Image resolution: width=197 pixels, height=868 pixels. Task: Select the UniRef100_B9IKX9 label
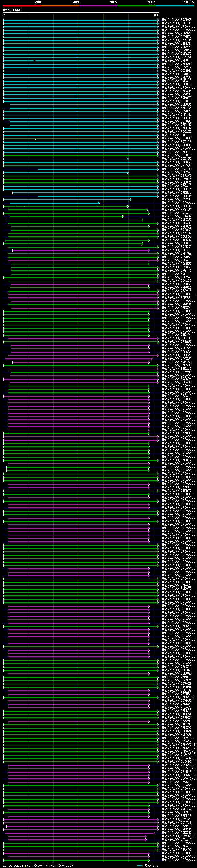(x=176, y=247)
